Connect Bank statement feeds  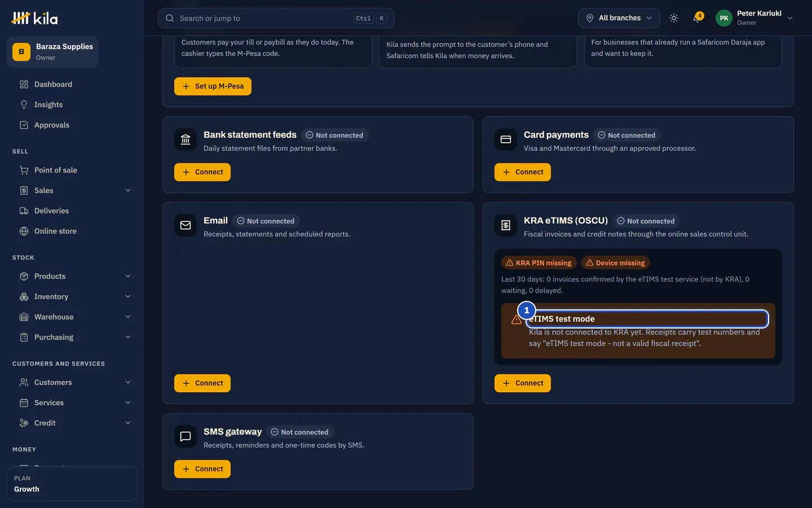(x=202, y=172)
